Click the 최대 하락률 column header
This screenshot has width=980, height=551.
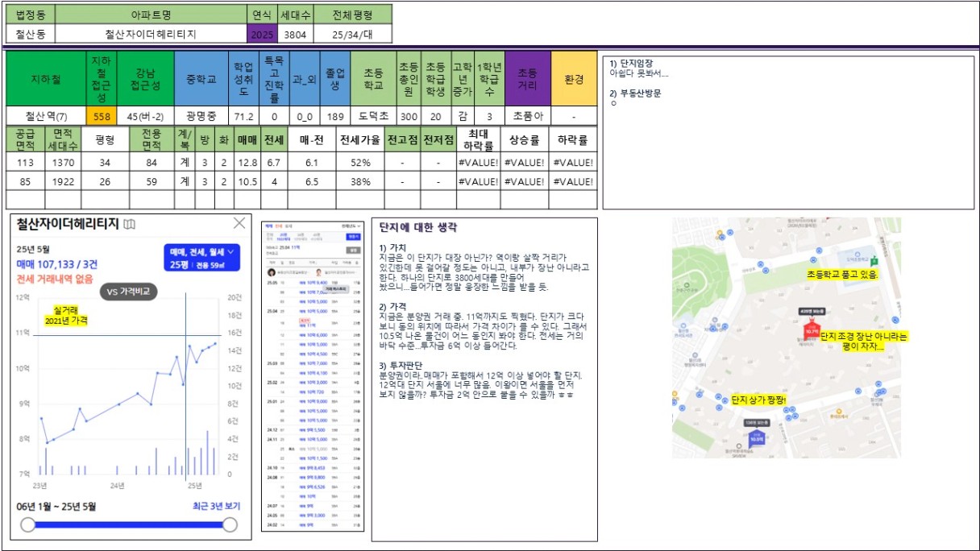pos(478,139)
